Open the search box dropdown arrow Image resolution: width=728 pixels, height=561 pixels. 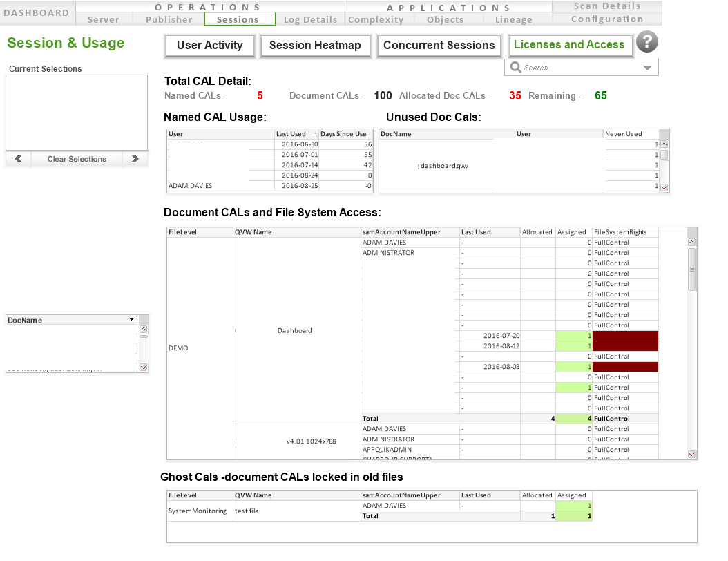click(648, 67)
